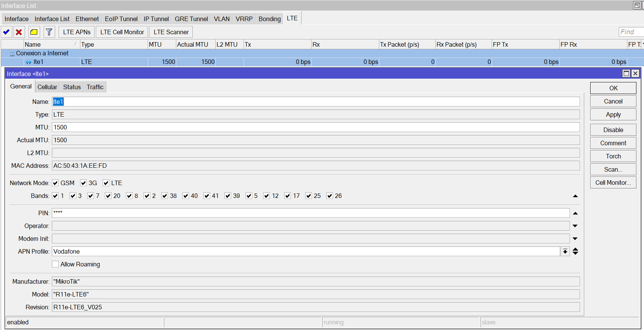Toggle band 20 checkbox
Image resolution: width=644 pixels, height=330 pixels.
click(108, 196)
